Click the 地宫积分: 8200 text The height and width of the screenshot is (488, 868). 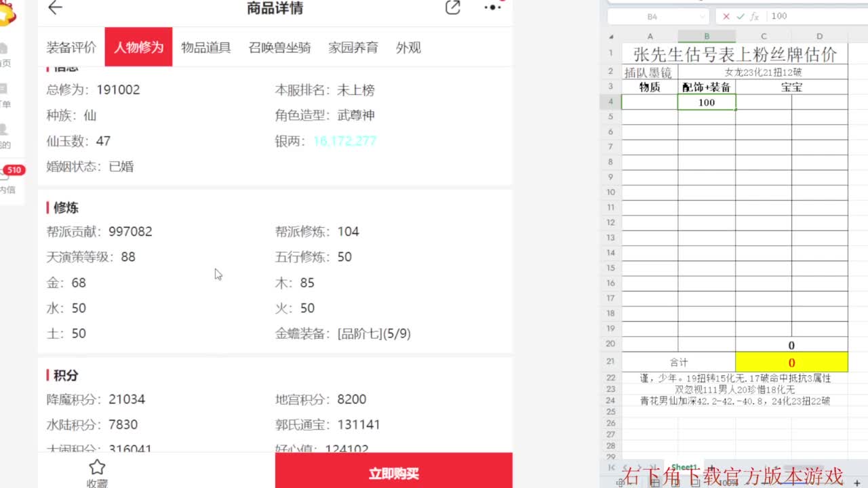coord(321,399)
